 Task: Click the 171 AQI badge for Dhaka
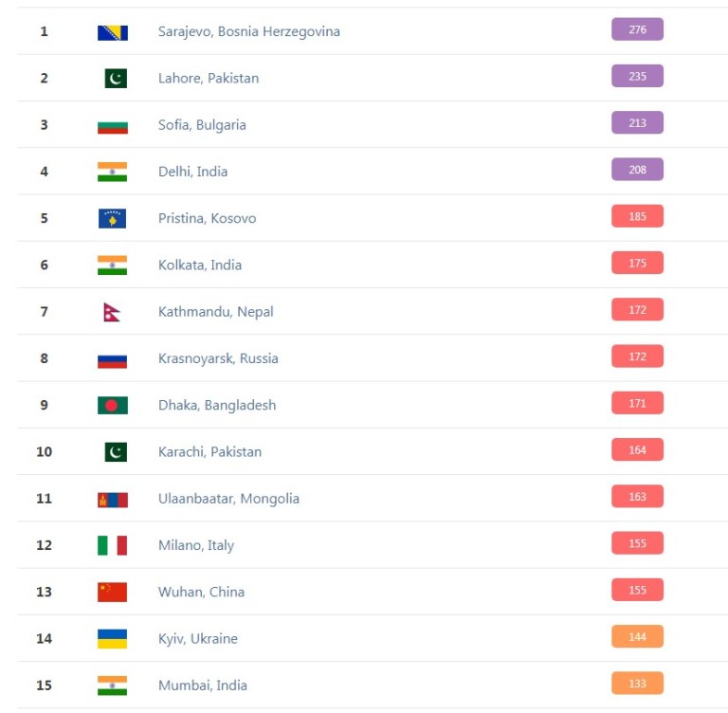click(x=637, y=404)
